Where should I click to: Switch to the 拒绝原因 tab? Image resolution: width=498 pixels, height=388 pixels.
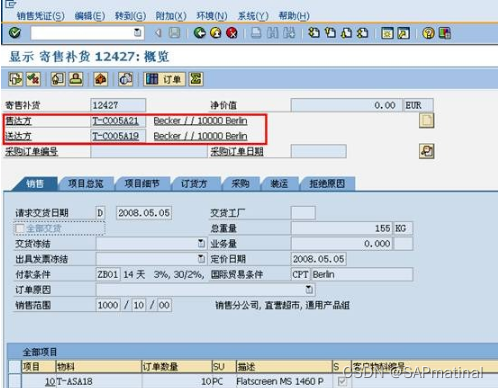[x=327, y=184]
